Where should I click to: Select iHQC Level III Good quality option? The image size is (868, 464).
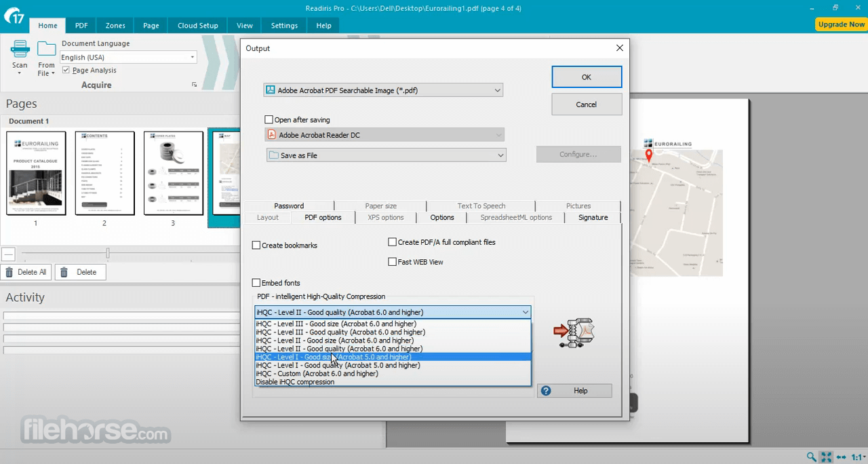click(393, 332)
